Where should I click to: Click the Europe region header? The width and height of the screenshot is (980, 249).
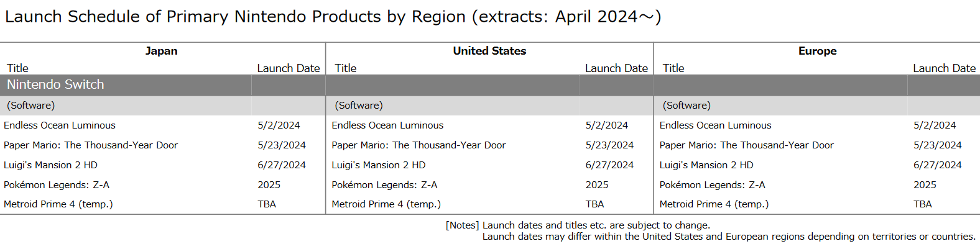pyautogui.click(x=817, y=51)
